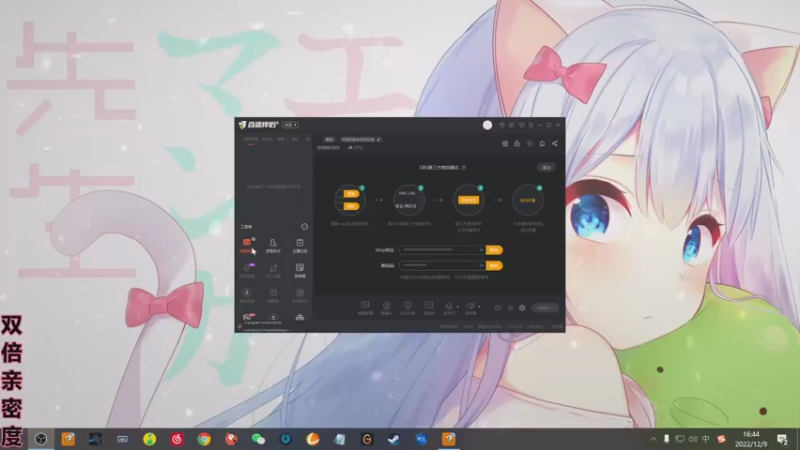The width and height of the screenshot is (800, 450).
Task: Expand the microphone options arrow
Action: pyautogui.click(x=458, y=307)
